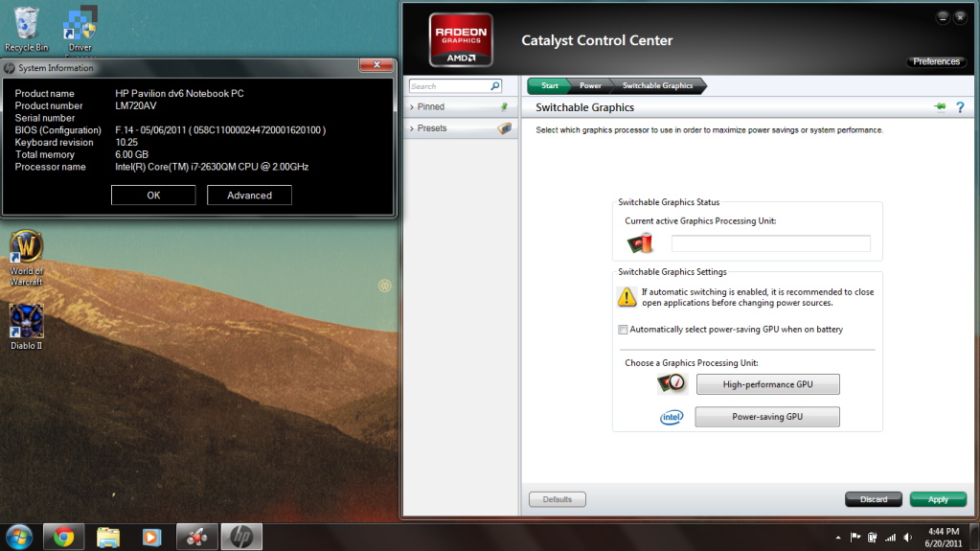Select the High-performance GPU button
The width and height of the screenshot is (980, 551).
pos(768,384)
